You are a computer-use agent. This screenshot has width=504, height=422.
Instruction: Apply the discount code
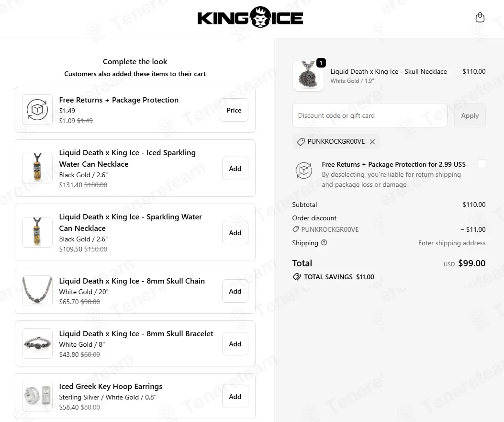click(x=470, y=115)
